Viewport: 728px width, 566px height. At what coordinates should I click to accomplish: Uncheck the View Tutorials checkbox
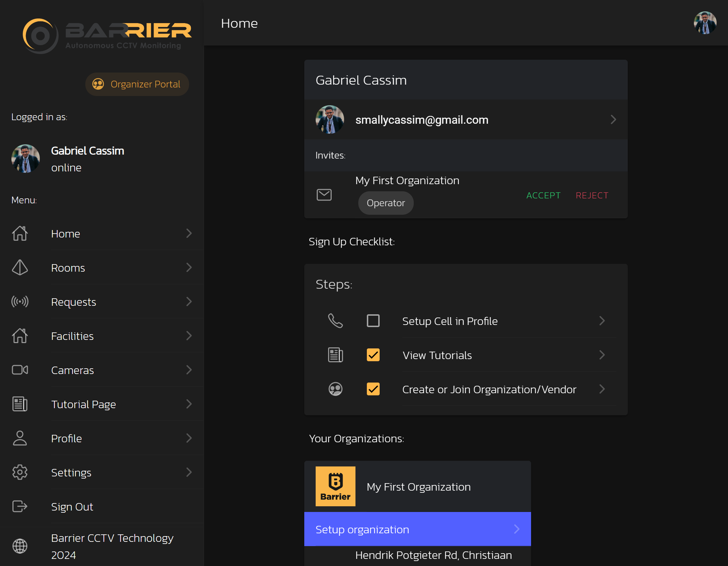(x=373, y=355)
